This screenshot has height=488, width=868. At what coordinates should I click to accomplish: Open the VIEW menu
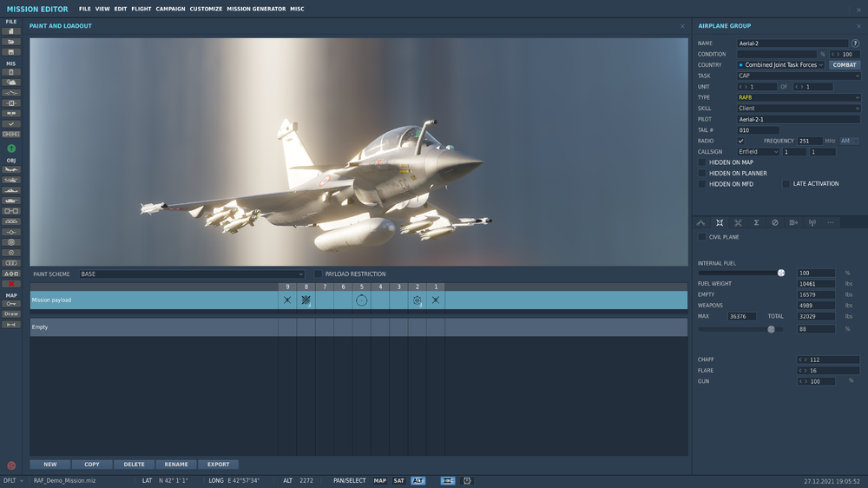coord(102,9)
